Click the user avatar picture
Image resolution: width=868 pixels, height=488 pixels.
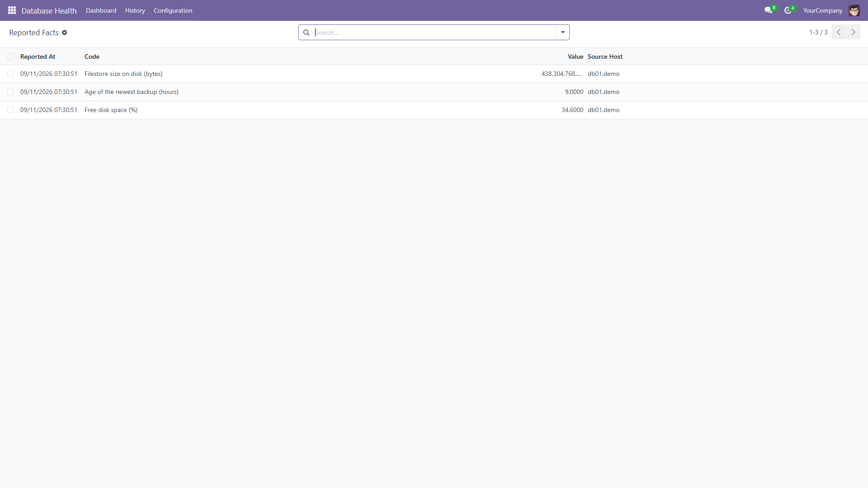(854, 10)
